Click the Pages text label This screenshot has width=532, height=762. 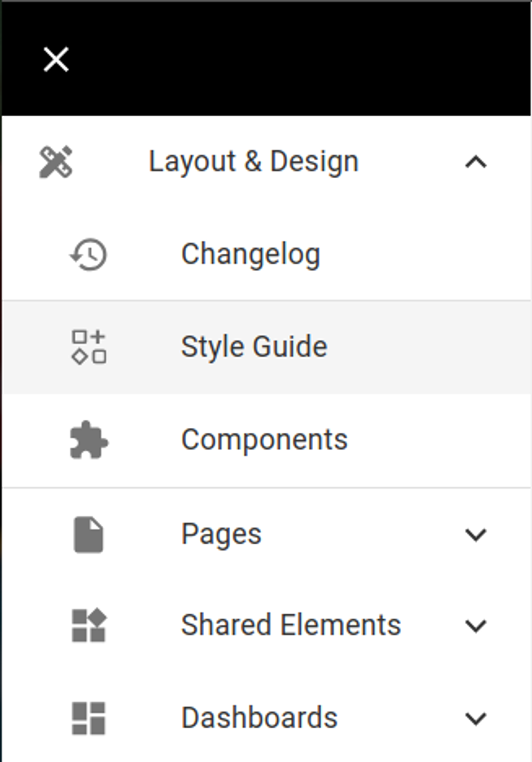click(x=221, y=534)
